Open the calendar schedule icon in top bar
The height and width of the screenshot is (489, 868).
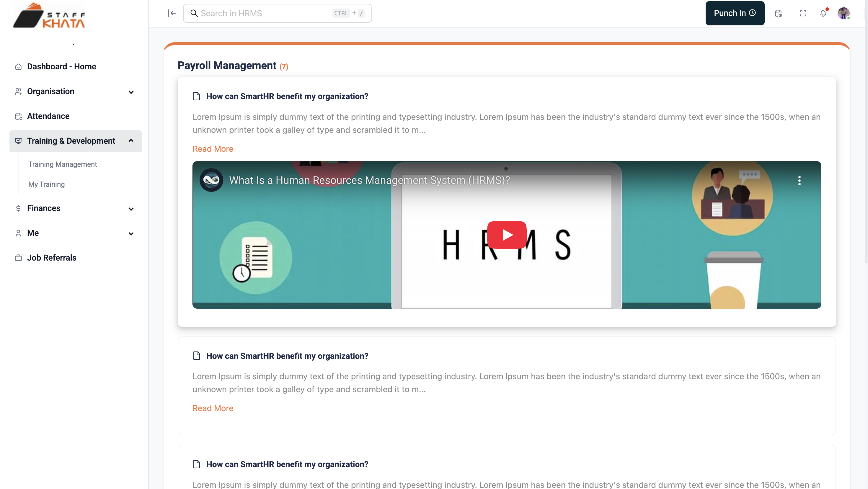tap(778, 14)
